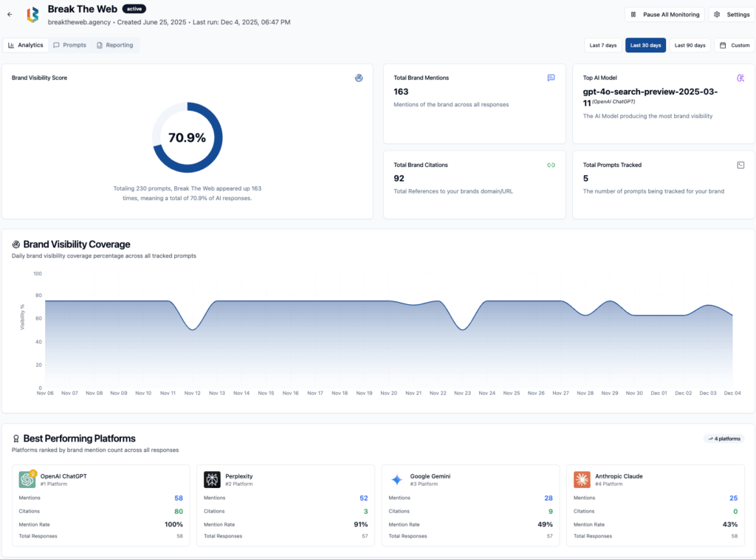Click the Brand Visibility Score target icon

click(x=359, y=78)
